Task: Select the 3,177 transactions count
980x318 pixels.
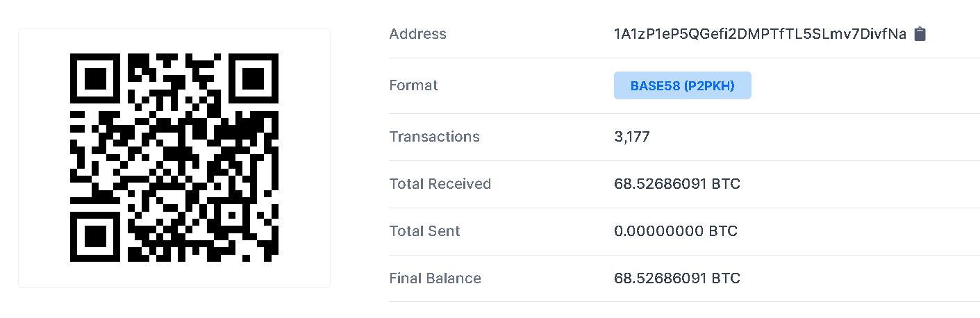Action: click(632, 137)
